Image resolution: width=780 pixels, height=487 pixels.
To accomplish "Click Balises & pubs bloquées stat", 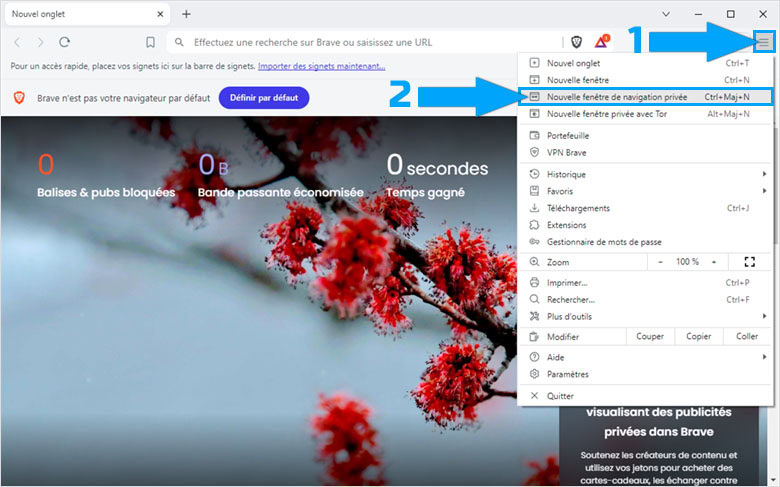I will (x=106, y=175).
